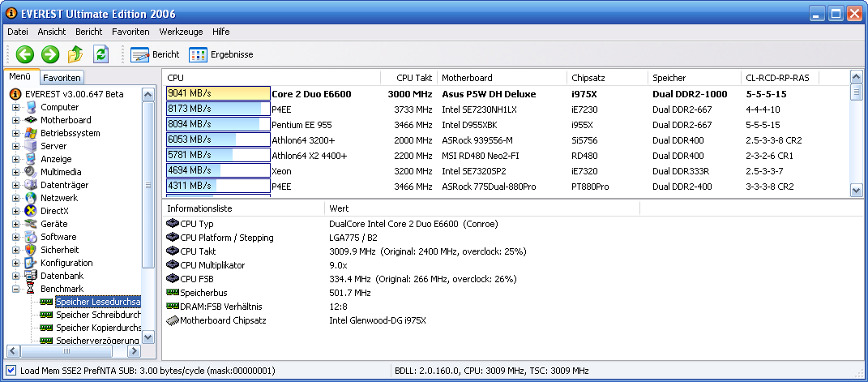Go forward with the green right arrow
Image resolution: width=868 pixels, height=382 pixels.
tap(50, 54)
